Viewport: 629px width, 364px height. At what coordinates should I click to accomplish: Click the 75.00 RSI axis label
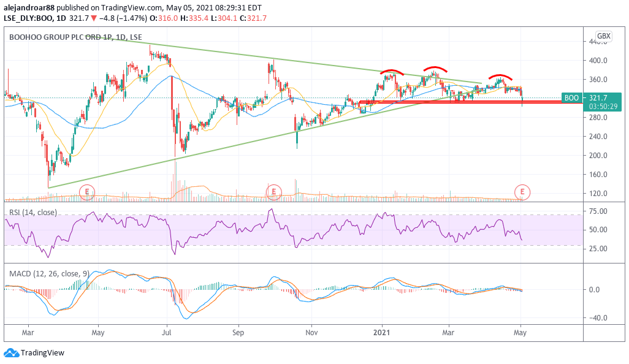click(x=598, y=211)
